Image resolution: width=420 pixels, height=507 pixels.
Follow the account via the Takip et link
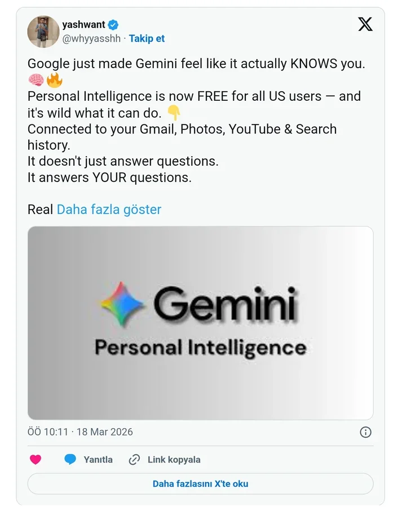click(147, 38)
